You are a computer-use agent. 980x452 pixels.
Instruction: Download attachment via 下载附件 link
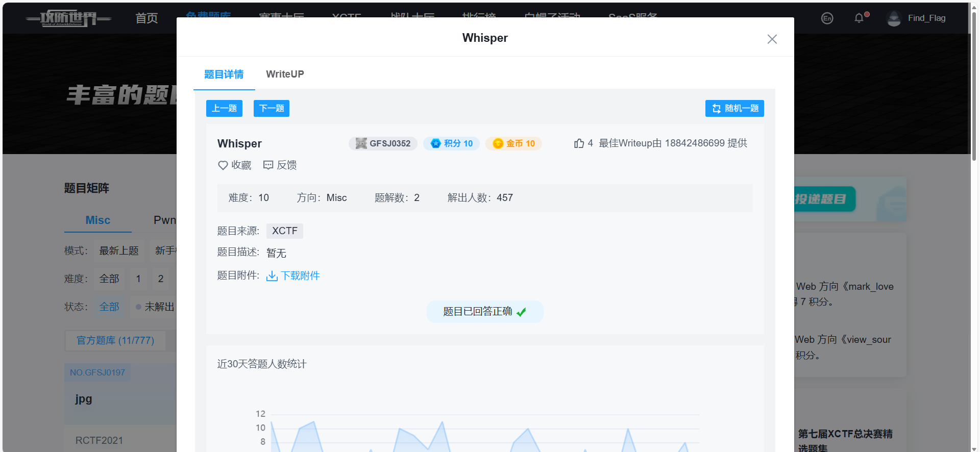pyautogui.click(x=300, y=276)
